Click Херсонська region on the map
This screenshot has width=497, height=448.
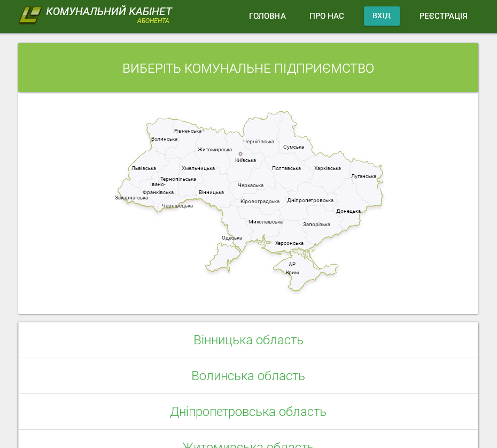pos(289,243)
